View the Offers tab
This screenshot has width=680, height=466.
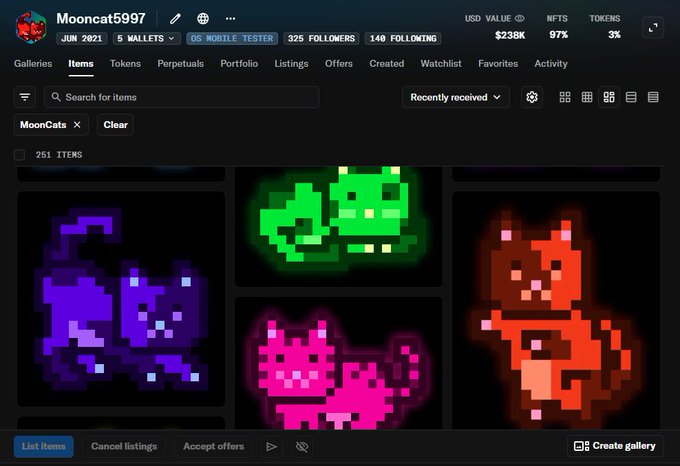[x=339, y=64]
